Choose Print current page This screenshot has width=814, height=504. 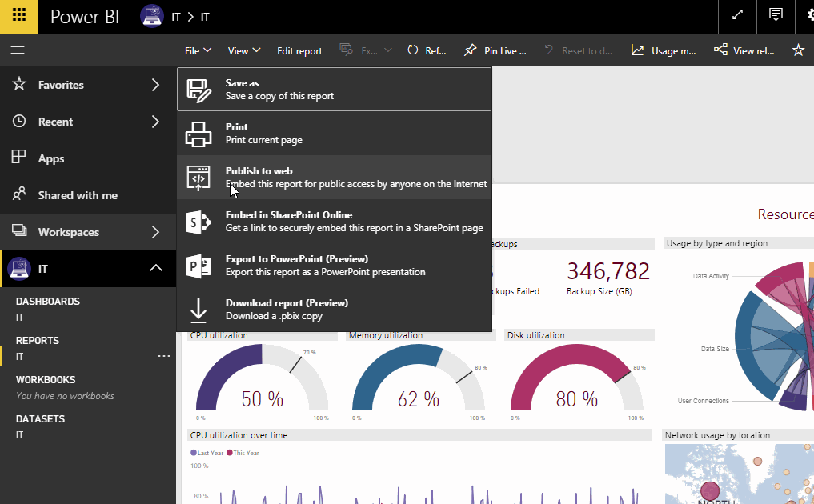click(334, 134)
